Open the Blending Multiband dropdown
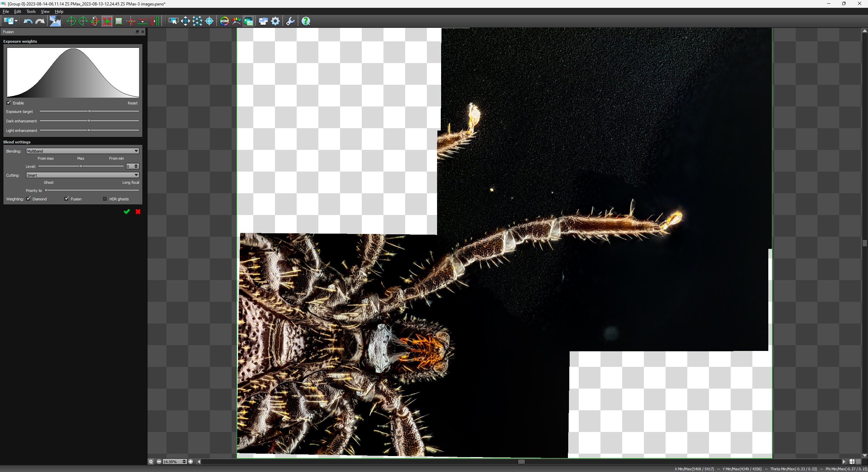The width and height of the screenshot is (868, 472). tap(82, 151)
